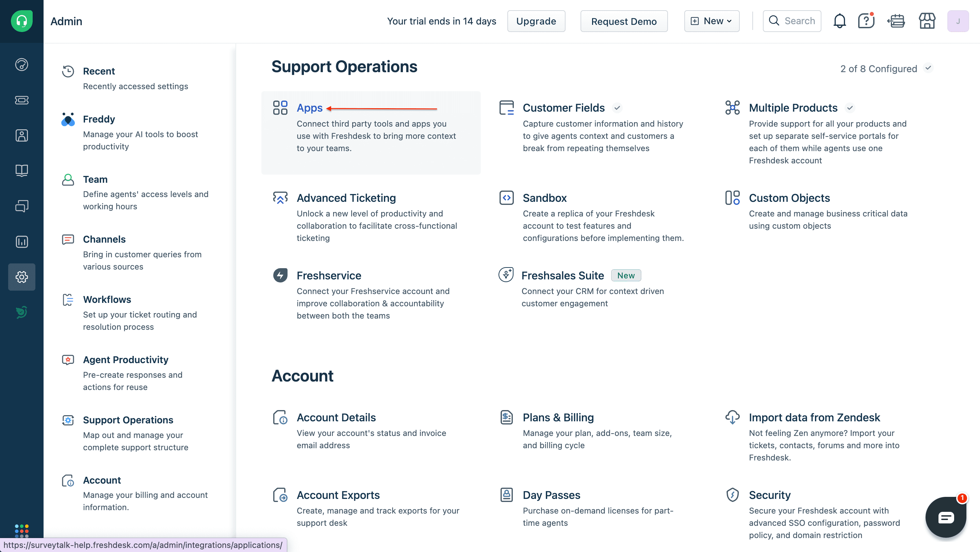The image size is (980, 552).
Task: Click the Customer Fields configured checkmark
Action: (x=617, y=108)
